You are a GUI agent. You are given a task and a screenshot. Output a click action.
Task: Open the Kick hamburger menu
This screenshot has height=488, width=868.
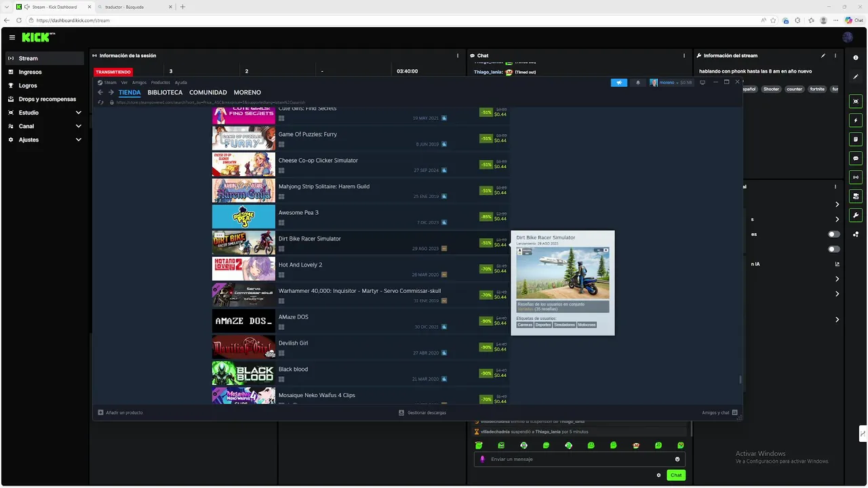coord(12,37)
